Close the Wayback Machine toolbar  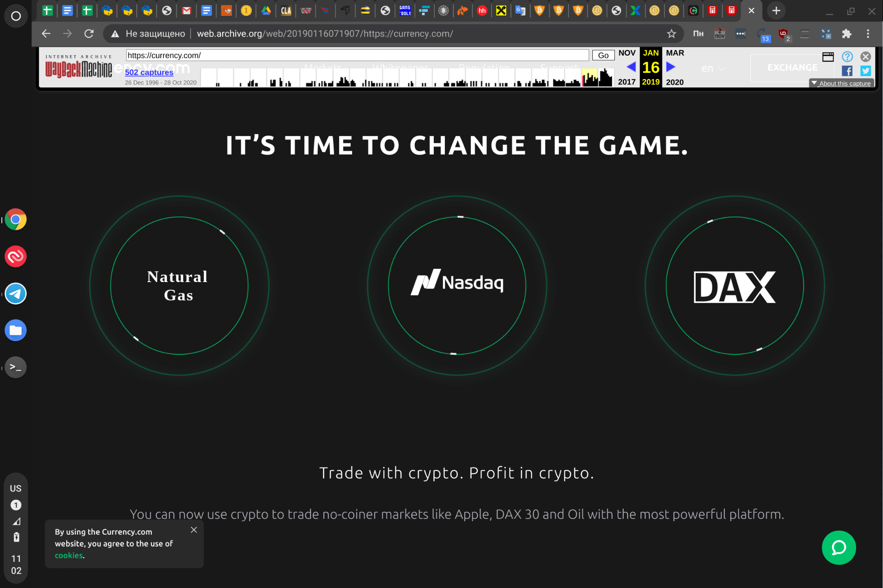866,57
